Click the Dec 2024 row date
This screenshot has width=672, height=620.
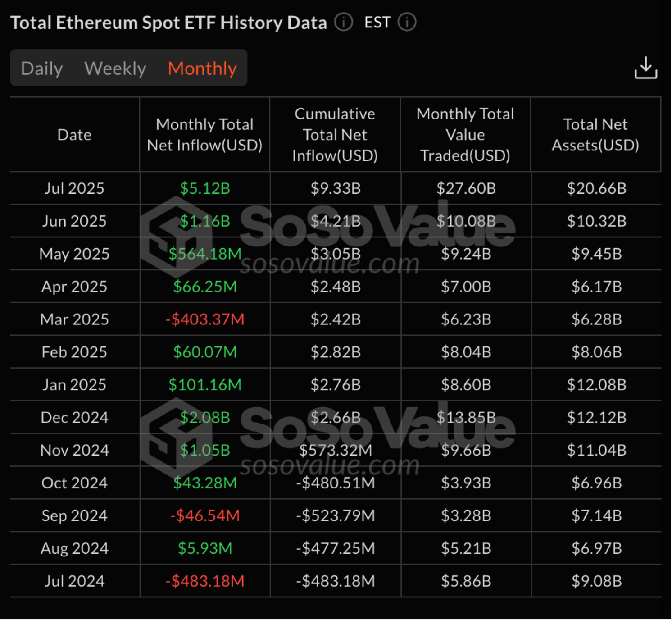[74, 418]
